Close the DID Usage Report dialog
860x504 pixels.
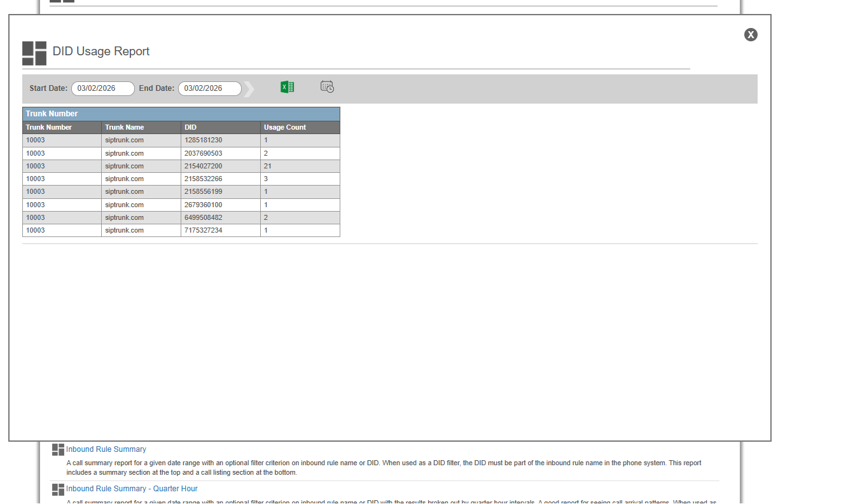pyautogui.click(x=751, y=35)
